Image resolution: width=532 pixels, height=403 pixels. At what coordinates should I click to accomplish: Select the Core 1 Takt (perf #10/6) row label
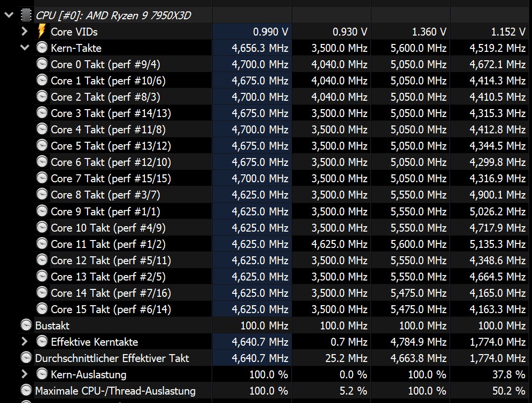pyautogui.click(x=108, y=81)
